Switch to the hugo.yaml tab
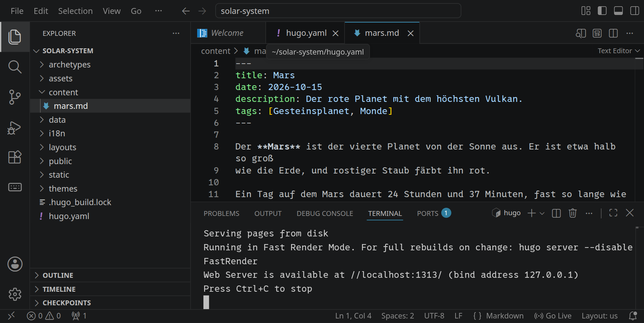Image resolution: width=644 pixels, height=323 pixels. coord(306,33)
